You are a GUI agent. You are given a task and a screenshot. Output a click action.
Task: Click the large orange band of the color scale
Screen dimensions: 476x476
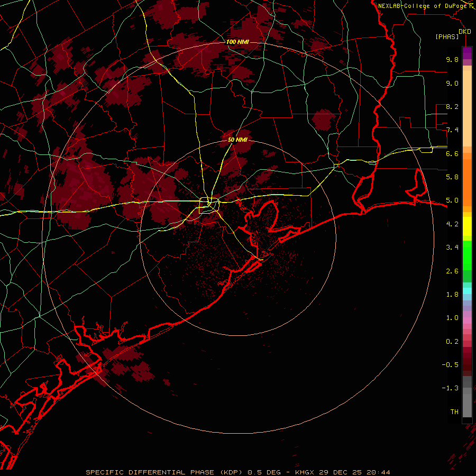[x=467, y=183]
